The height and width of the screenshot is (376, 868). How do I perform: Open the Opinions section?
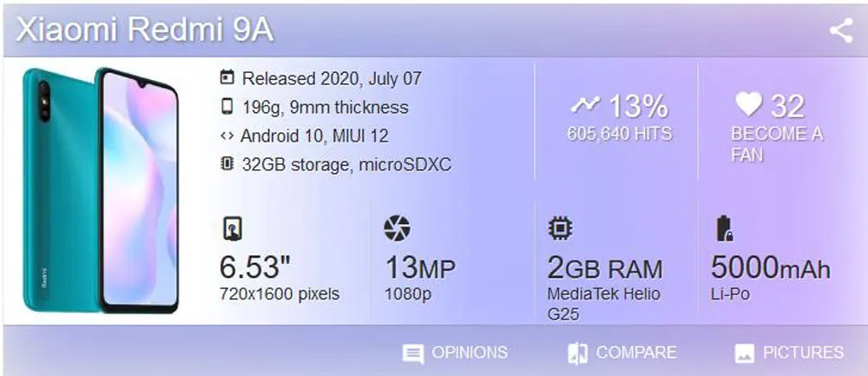pos(456,353)
